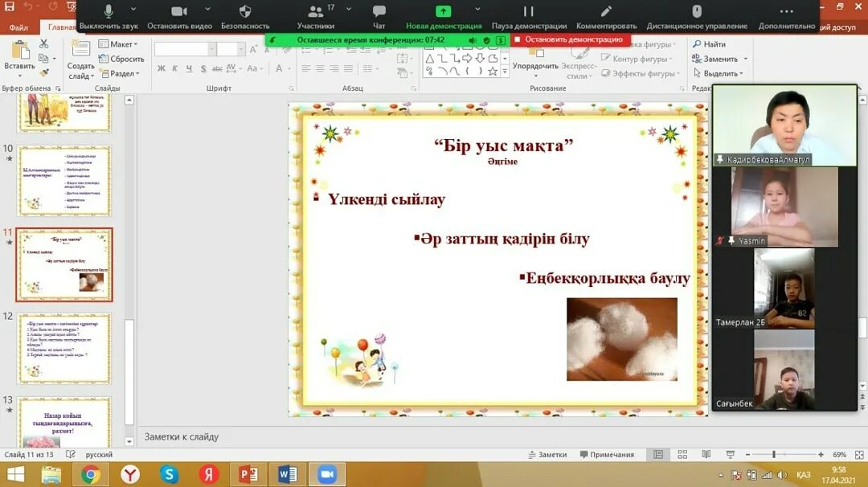Open Zoom Security shield icon

click(245, 11)
